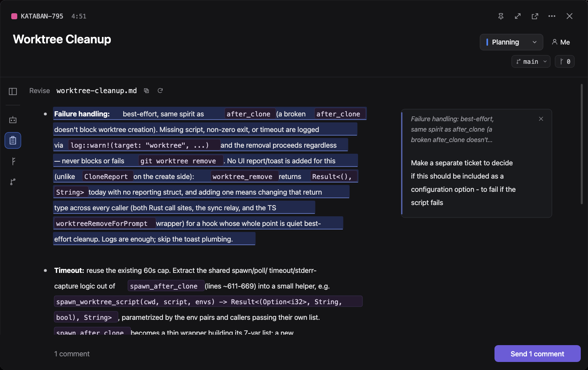Open the git branch sidebar tab

click(x=13, y=182)
